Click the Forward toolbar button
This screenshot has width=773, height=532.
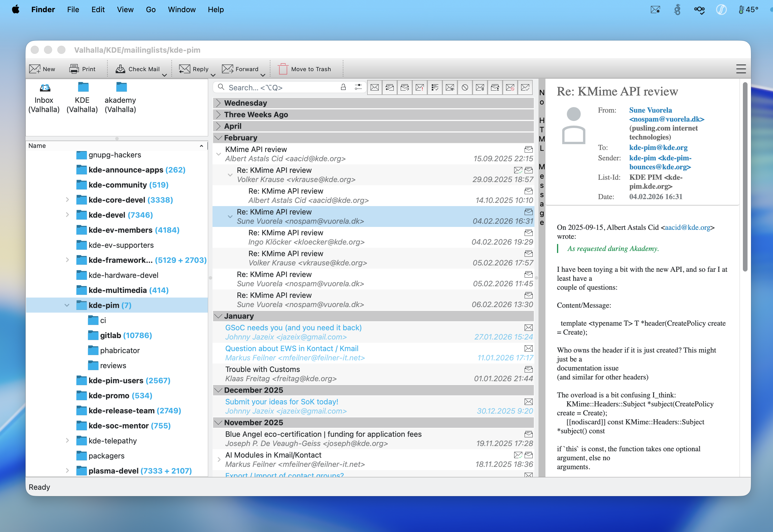click(240, 69)
